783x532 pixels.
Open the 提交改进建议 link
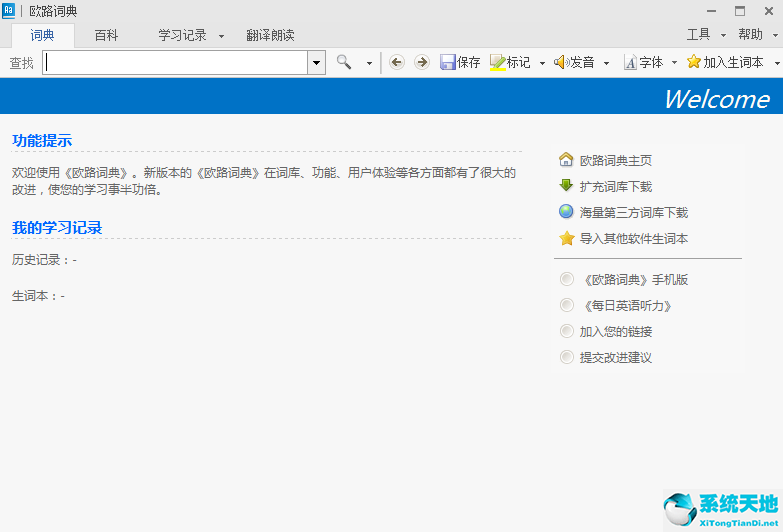pyautogui.click(x=616, y=357)
